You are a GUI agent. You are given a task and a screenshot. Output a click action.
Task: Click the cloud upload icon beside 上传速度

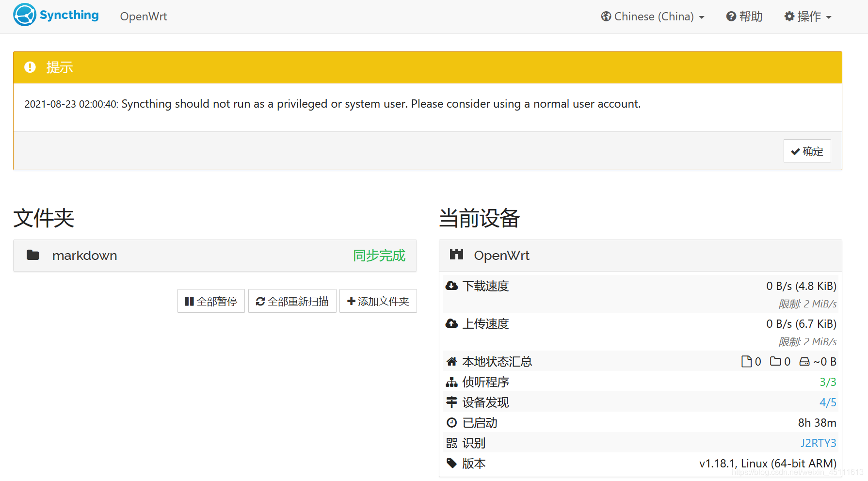point(451,323)
